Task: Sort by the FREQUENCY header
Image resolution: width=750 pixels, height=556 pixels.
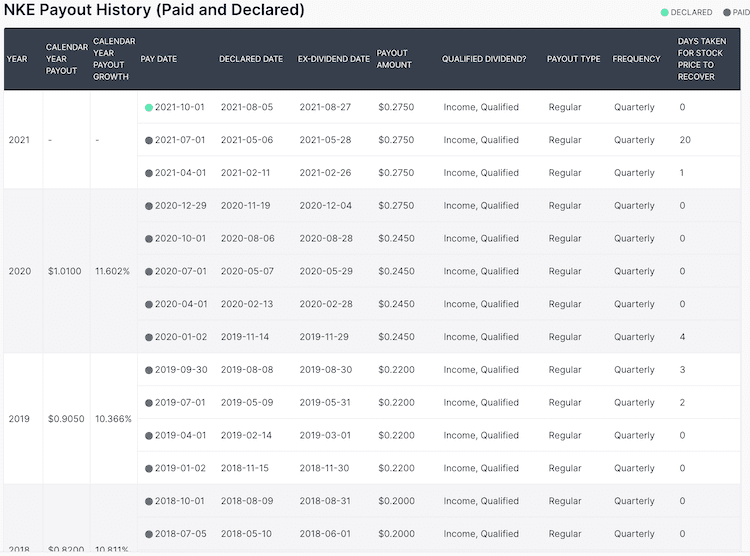Action: (x=636, y=59)
